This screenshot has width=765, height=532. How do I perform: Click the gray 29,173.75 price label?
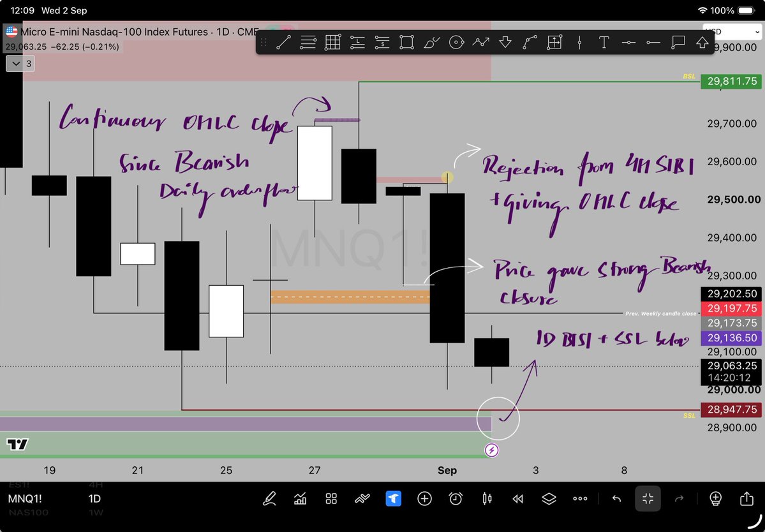pos(731,323)
